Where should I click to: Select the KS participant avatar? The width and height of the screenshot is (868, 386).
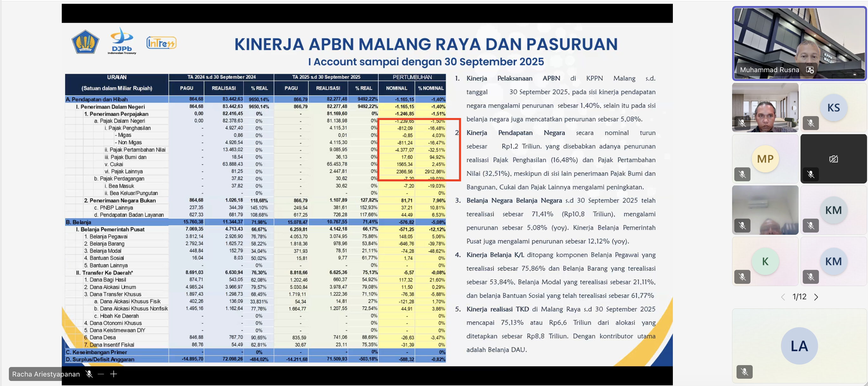click(x=833, y=108)
